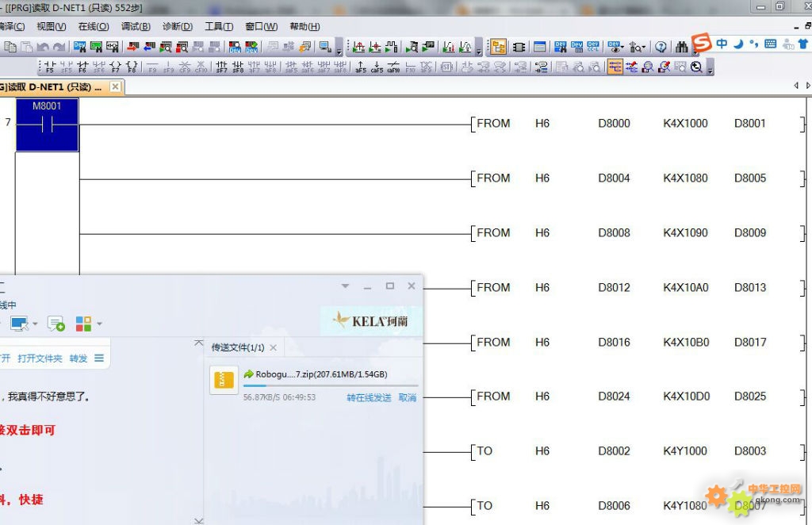Open the 调试(B) menu
Screen dimensions: 812x525
136,26
